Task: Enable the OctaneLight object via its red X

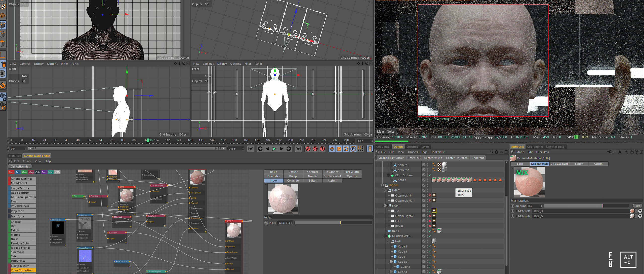Action: tap(430, 195)
